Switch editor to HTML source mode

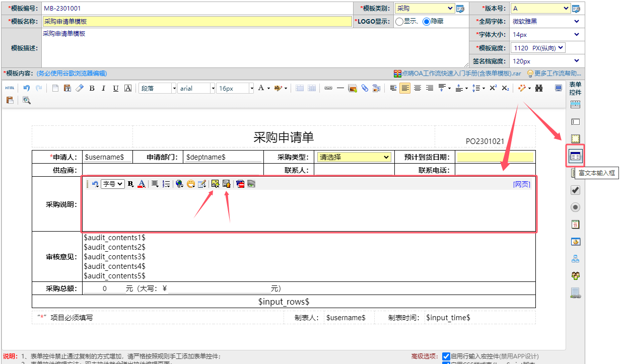pyautogui.click(x=10, y=88)
